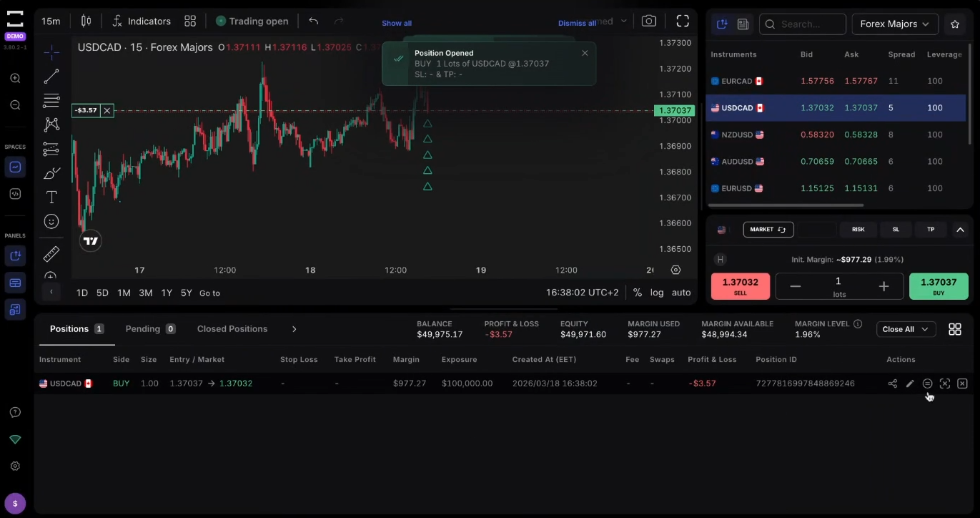
Task: Open favorites star in watchlist
Action: tap(955, 24)
